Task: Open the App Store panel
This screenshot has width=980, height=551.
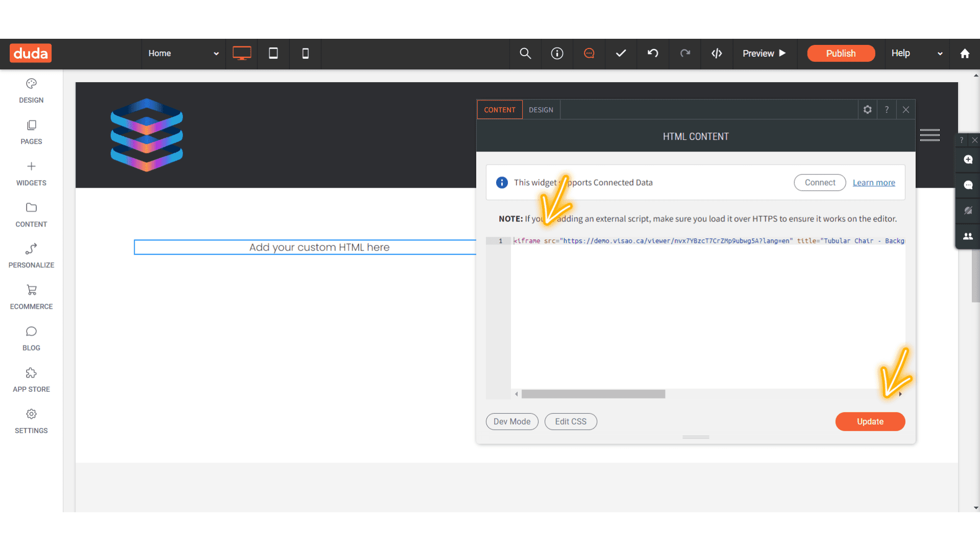Action: pyautogui.click(x=31, y=380)
